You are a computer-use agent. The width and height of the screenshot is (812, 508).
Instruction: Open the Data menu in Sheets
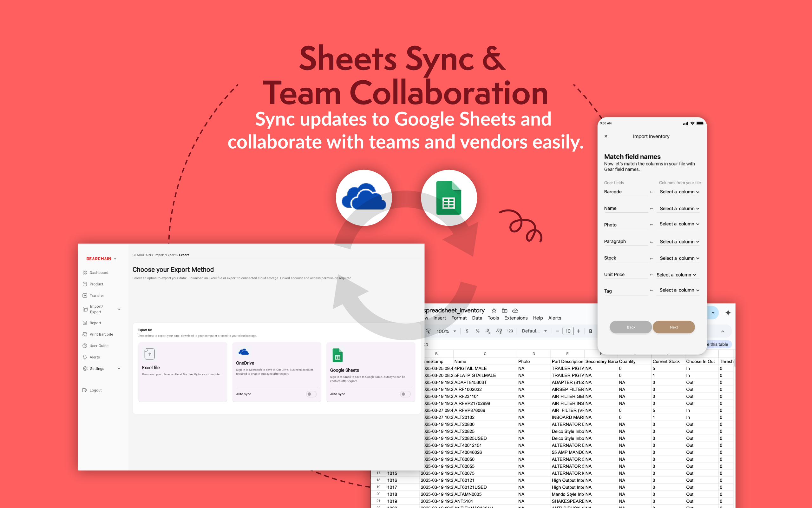click(x=477, y=318)
